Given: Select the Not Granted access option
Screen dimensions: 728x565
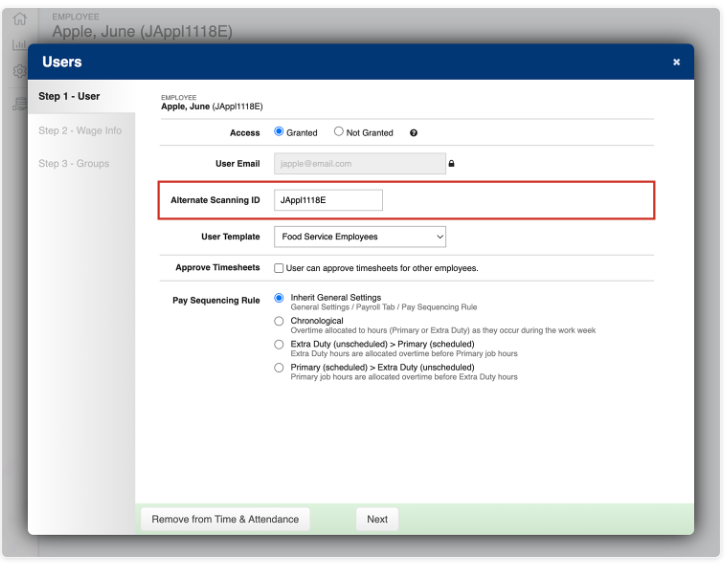Looking at the screenshot, I should (339, 132).
